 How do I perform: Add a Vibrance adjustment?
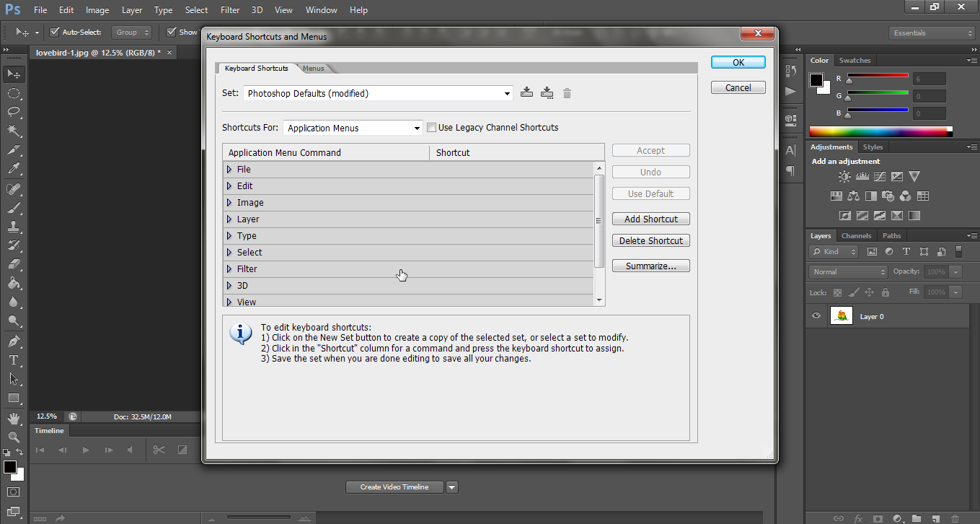tap(914, 176)
